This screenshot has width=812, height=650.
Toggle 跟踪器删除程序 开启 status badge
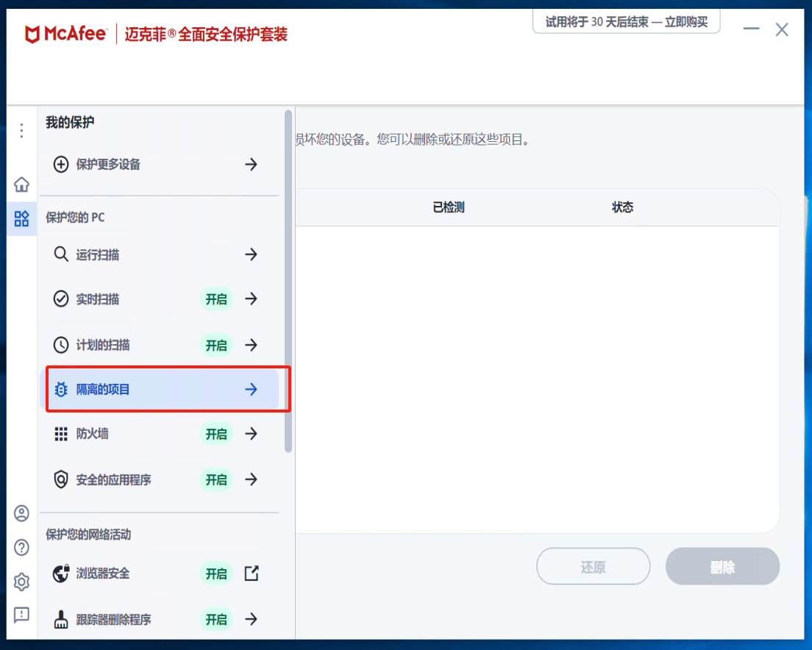[x=216, y=619]
